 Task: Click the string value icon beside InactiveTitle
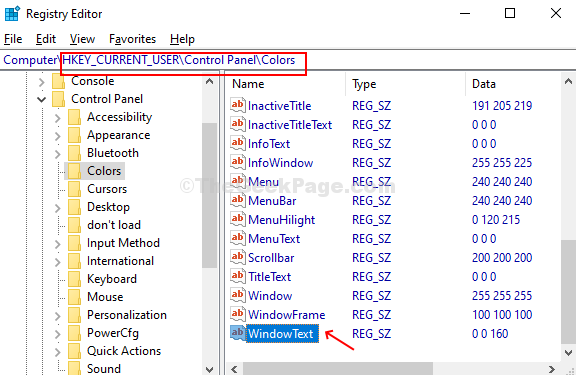coord(238,105)
